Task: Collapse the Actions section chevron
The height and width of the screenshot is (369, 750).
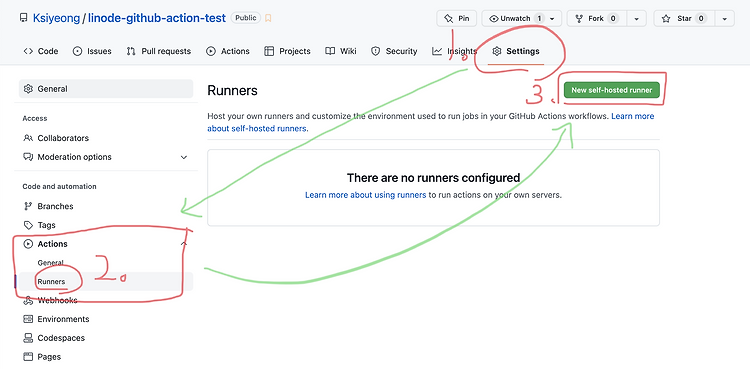Action: (x=184, y=244)
